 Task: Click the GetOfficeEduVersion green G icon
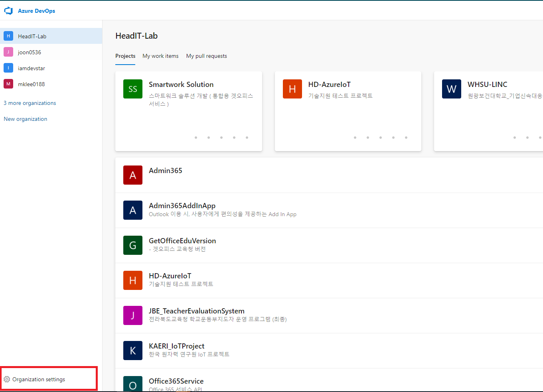tap(133, 245)
